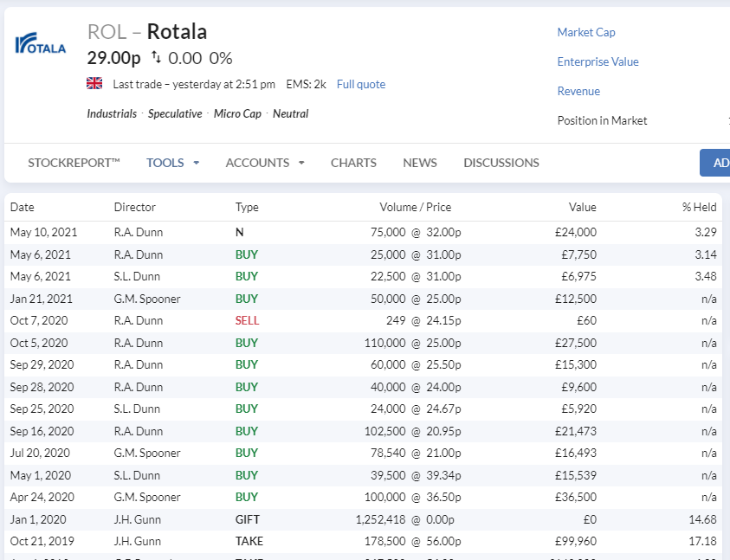This screenshot has height=560, width=730.
Task: Click the Volume / Price column header
Action: pyautogui.click(x=416, y=207)
